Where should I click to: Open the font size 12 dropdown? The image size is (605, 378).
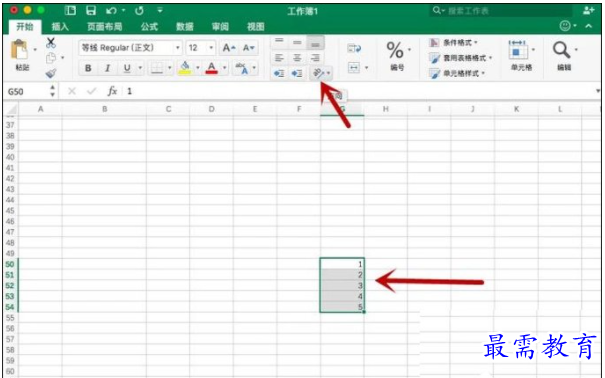211,48
